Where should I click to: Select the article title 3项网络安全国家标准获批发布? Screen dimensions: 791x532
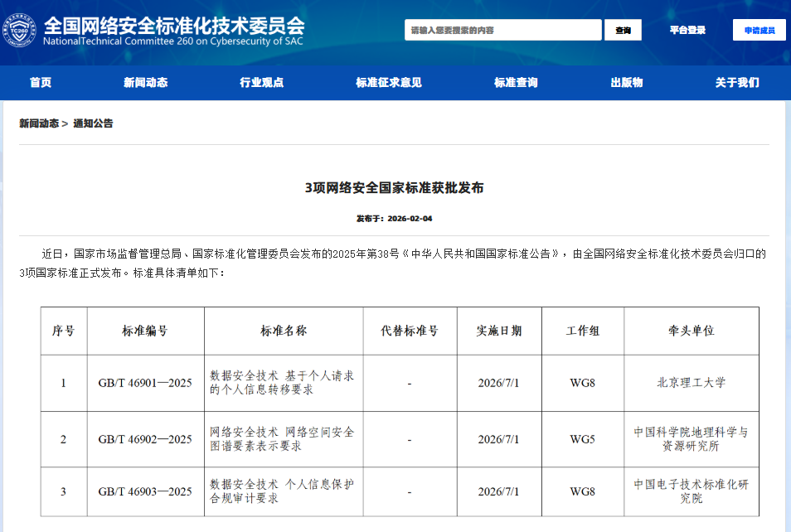[395, 186]
